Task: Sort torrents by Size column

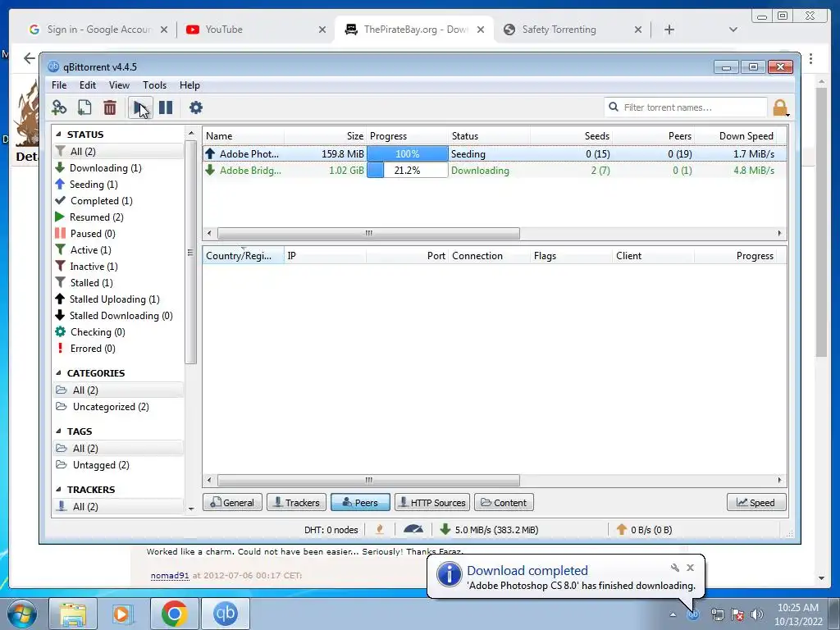Action: 325,136
